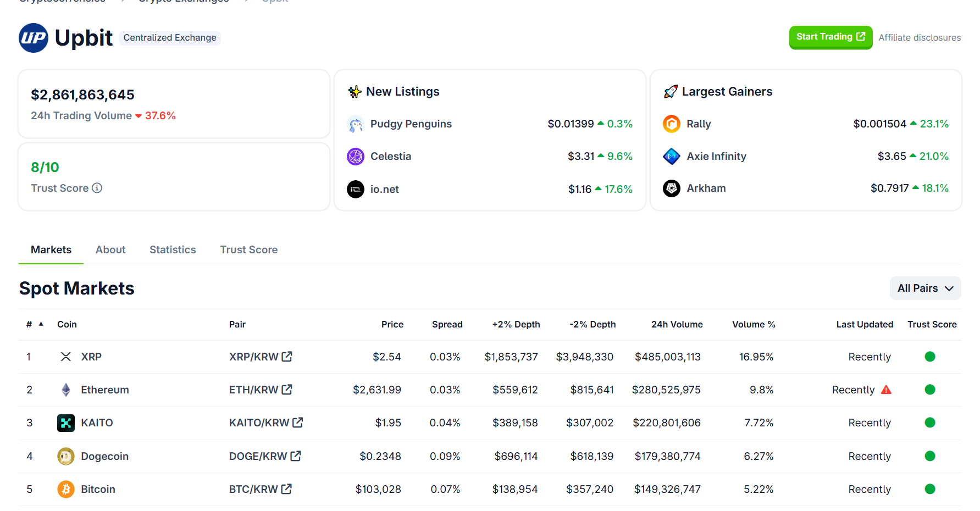Click the Ethereum coin icon
980x511 pixels.
(x=66, y=390)
